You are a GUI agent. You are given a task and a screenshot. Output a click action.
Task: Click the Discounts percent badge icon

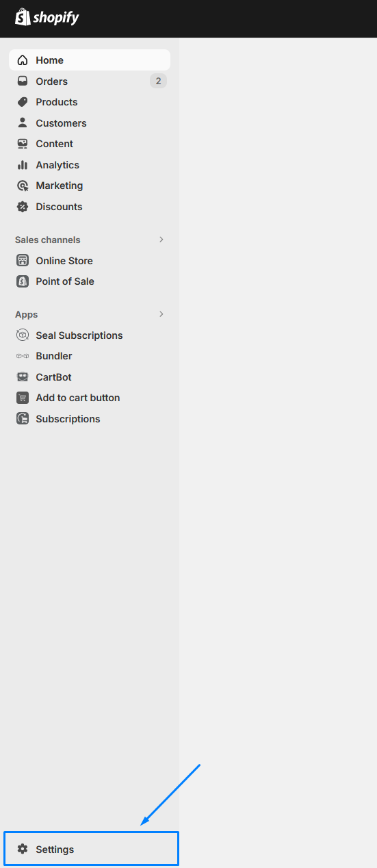pyautogui.click(x=23, y=207)
